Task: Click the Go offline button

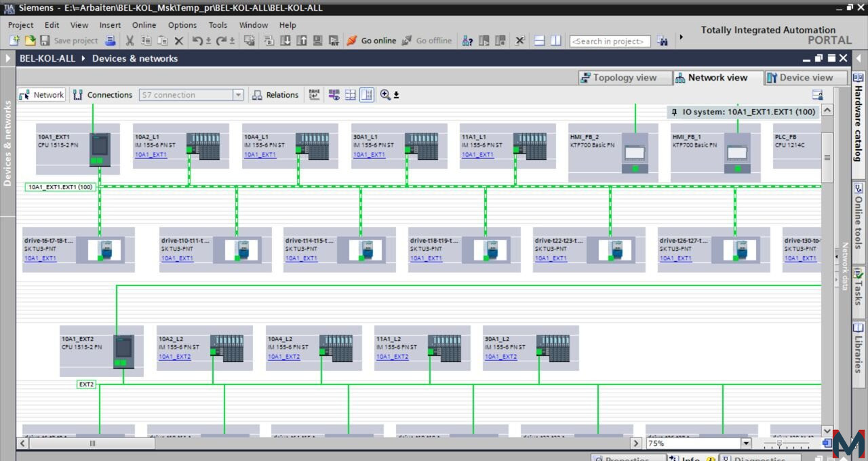Action: (427, 41)
